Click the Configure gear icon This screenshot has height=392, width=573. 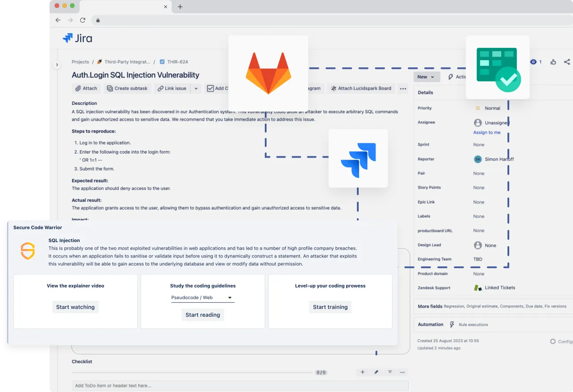[553, 342]
